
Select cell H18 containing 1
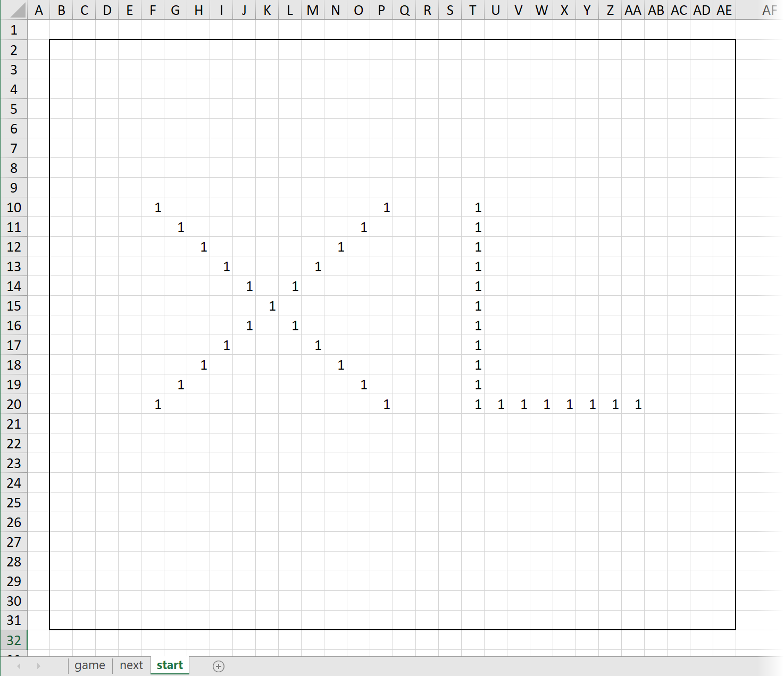point(198,364)
